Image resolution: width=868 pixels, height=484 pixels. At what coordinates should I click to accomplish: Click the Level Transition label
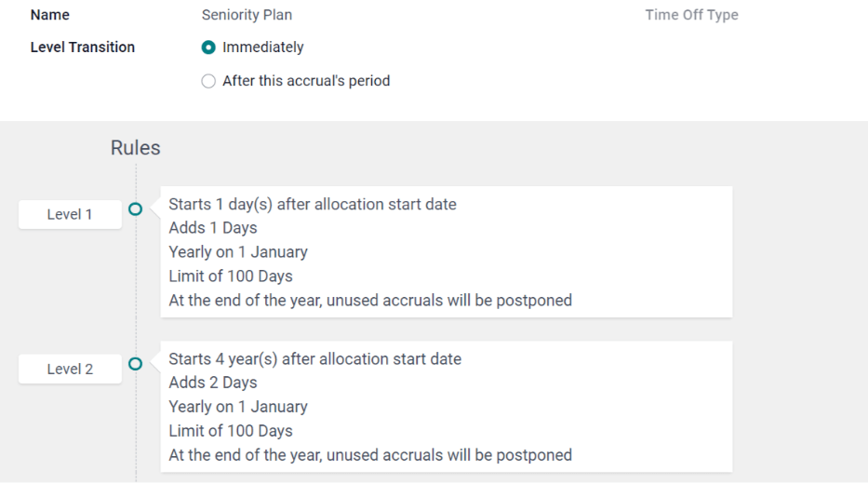coord(83,47)
